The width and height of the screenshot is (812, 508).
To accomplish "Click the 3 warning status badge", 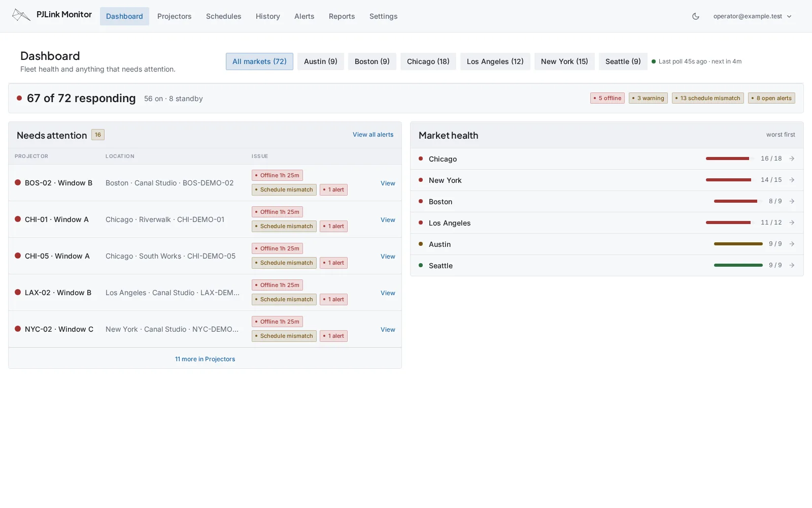I will [x=648, y=98].
